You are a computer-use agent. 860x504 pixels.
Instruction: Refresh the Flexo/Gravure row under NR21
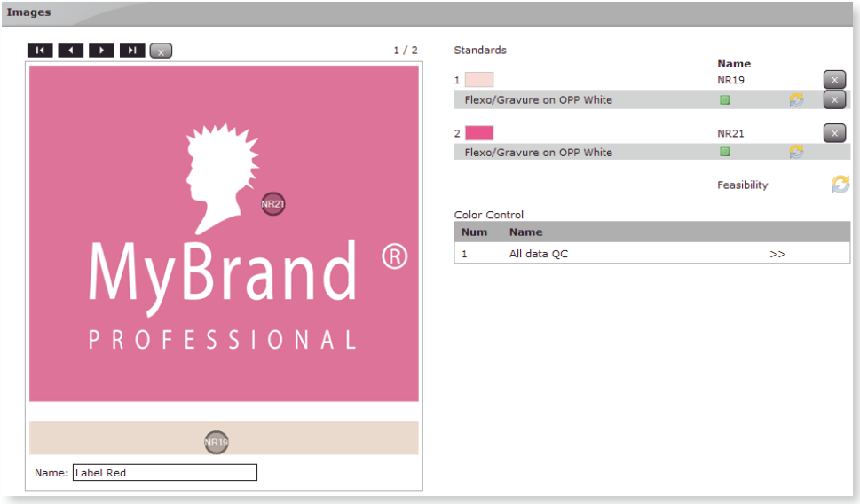[796, 152]
